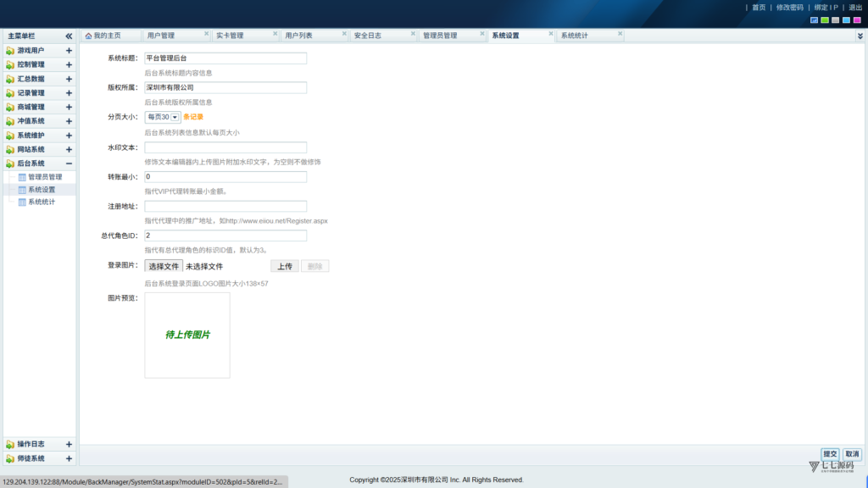
Task: Click the 上传 upload button
Action: (x=285, y=266)
